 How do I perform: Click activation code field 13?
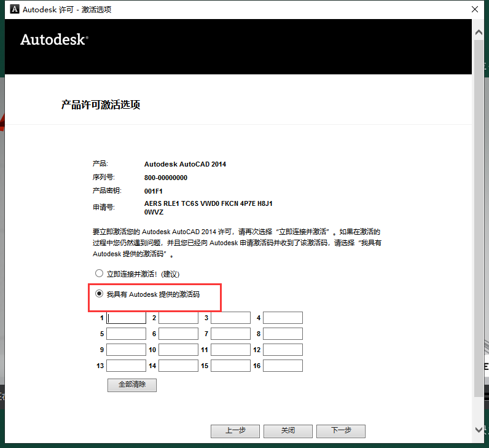click(x=127, y=366)
